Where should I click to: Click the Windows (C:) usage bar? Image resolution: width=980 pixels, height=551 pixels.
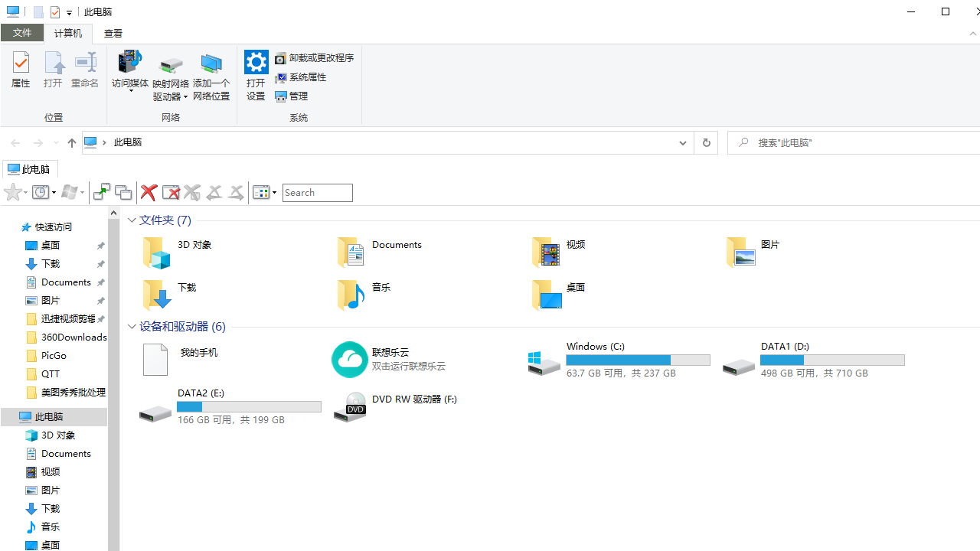[638, 360]
